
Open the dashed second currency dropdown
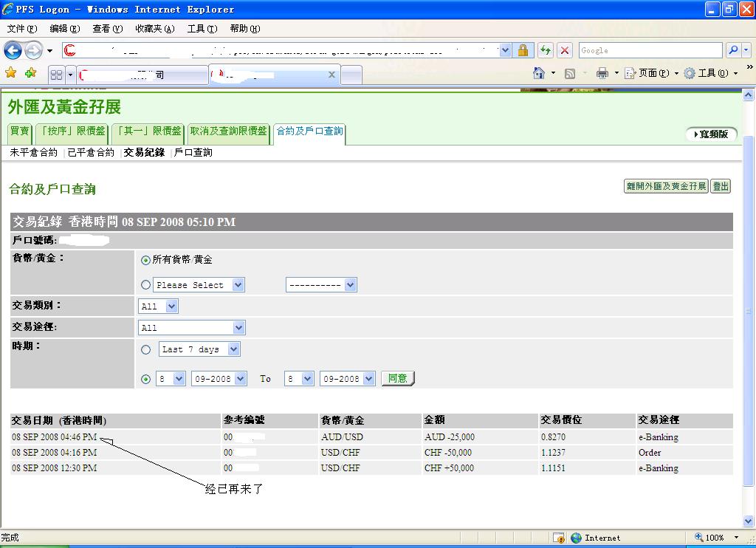click(321, 285)
